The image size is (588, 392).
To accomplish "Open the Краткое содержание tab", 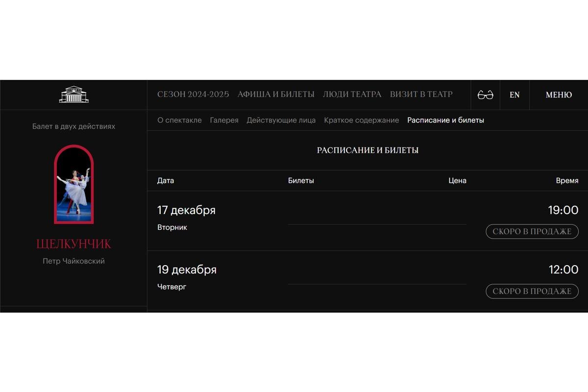I will [362, 120].
